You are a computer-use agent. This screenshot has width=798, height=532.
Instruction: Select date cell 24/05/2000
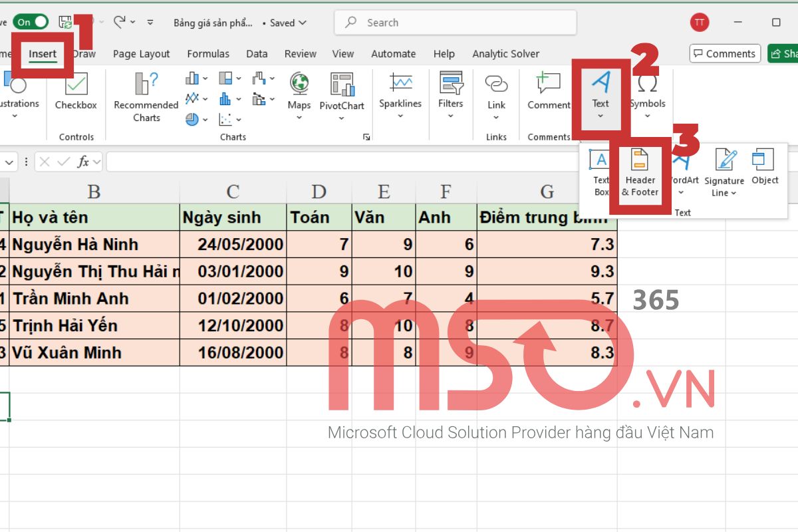click(x=233, y=244)
